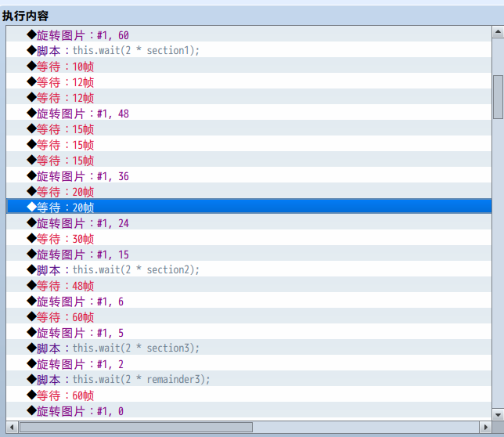504x437 pixels.
Task: Select the script row this.wait(2 * remainder3);
Action: coord(249,379)
